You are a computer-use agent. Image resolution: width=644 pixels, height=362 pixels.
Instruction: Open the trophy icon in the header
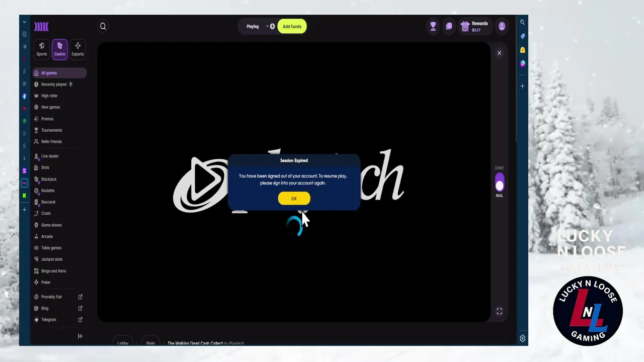pos(433,27)
